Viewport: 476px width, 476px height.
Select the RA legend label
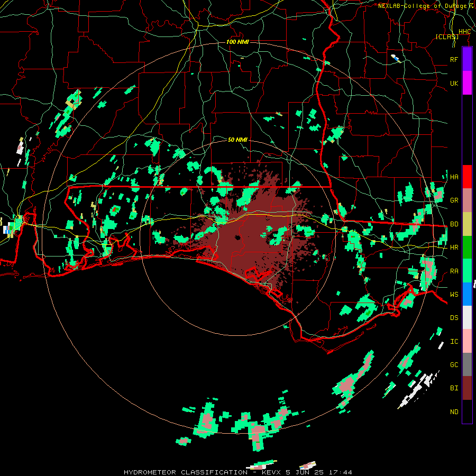pyautogui.click(x=454, y=271)
